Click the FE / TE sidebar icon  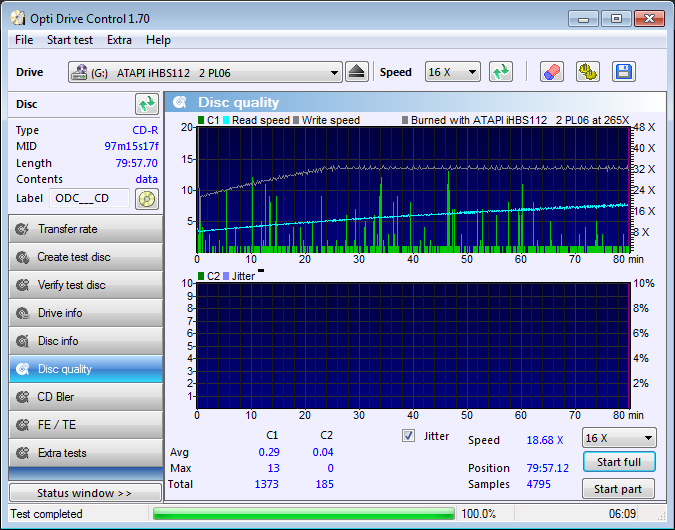coord(22,425)
